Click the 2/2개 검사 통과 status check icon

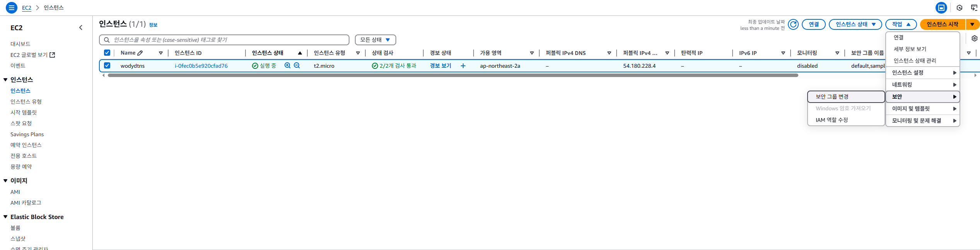coord(375,66)
